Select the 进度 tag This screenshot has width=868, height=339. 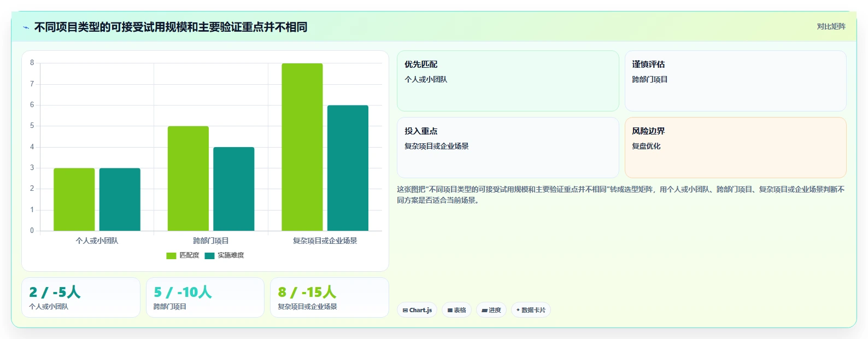pos(491,310)
